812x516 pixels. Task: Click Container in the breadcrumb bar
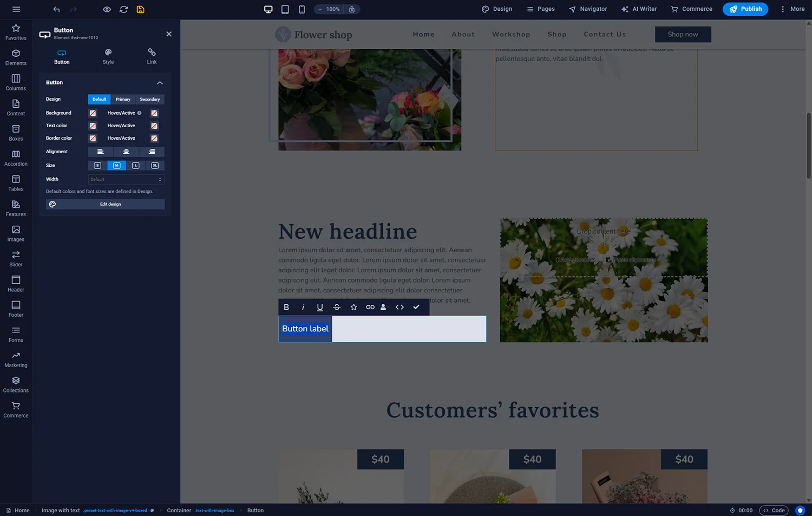coord(179,511)
